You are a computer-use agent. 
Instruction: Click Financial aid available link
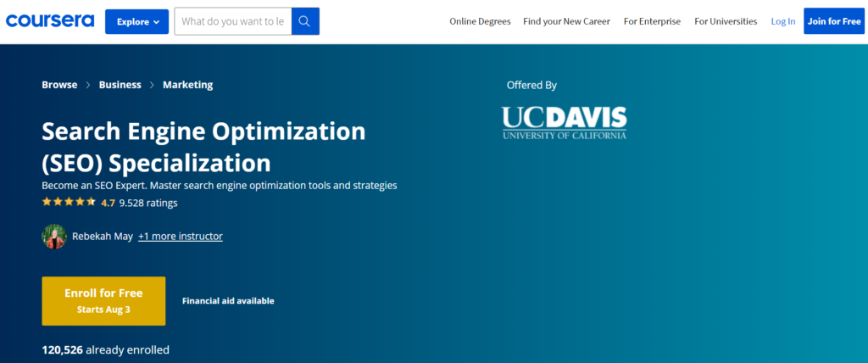click(228, 301)
